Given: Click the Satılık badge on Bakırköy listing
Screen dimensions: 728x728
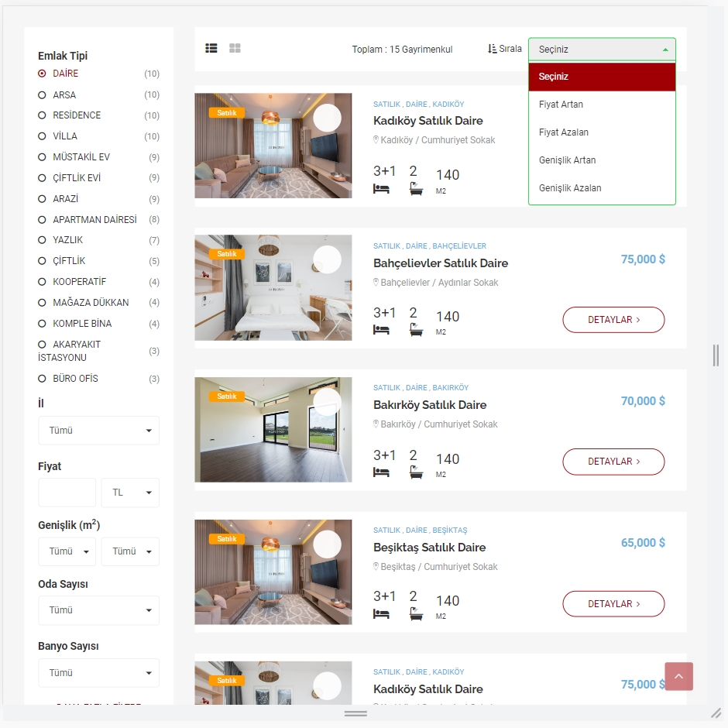Looking at the screenshot, I should [227, 396].
